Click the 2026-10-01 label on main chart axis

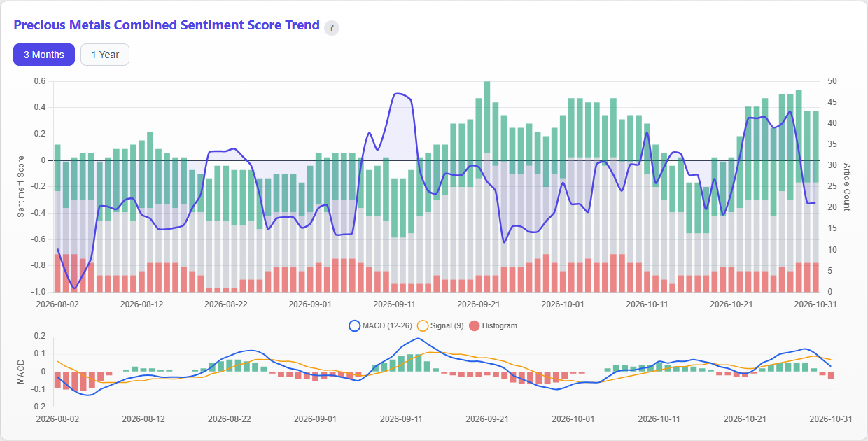point(563,304)
